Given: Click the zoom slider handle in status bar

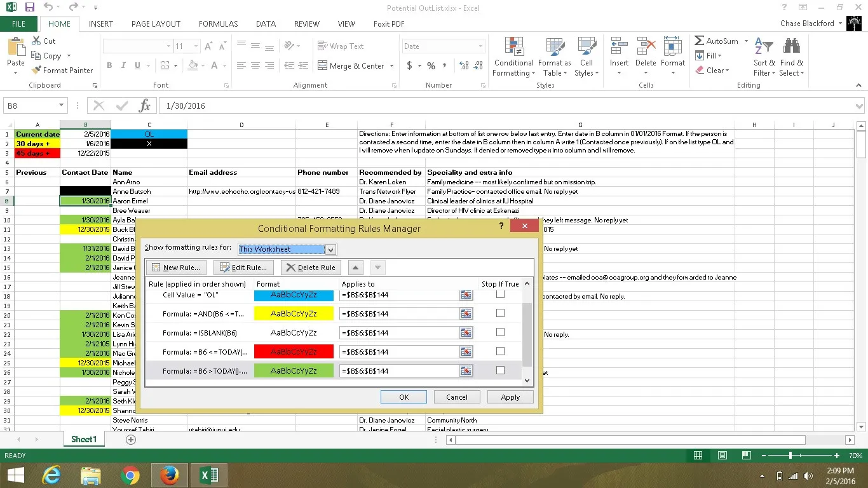Looking at the screenshot, I should (x=790, y=456).
